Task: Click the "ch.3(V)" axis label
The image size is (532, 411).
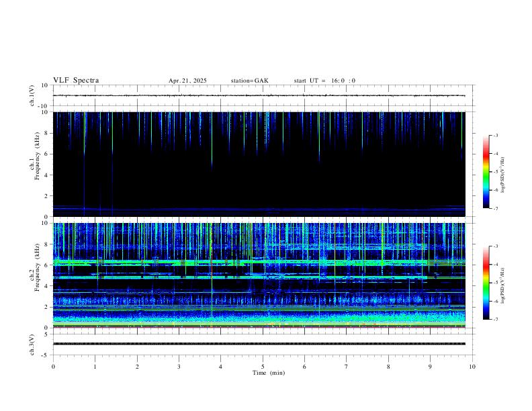Action: [x=32, y=345]
